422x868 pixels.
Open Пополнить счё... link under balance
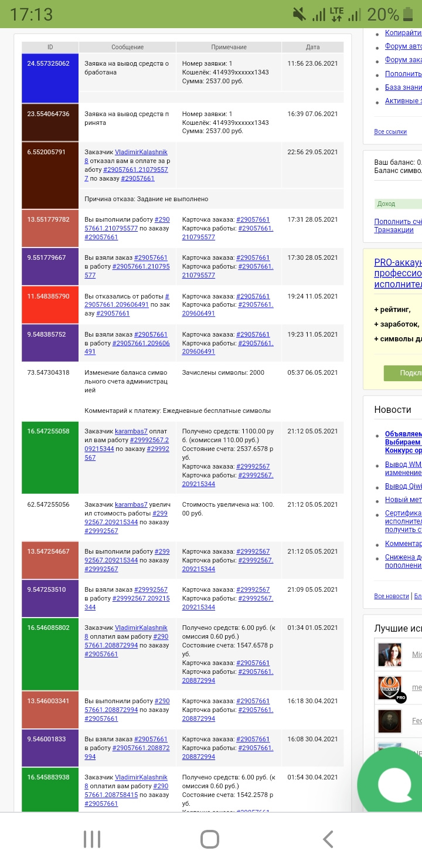398,221
